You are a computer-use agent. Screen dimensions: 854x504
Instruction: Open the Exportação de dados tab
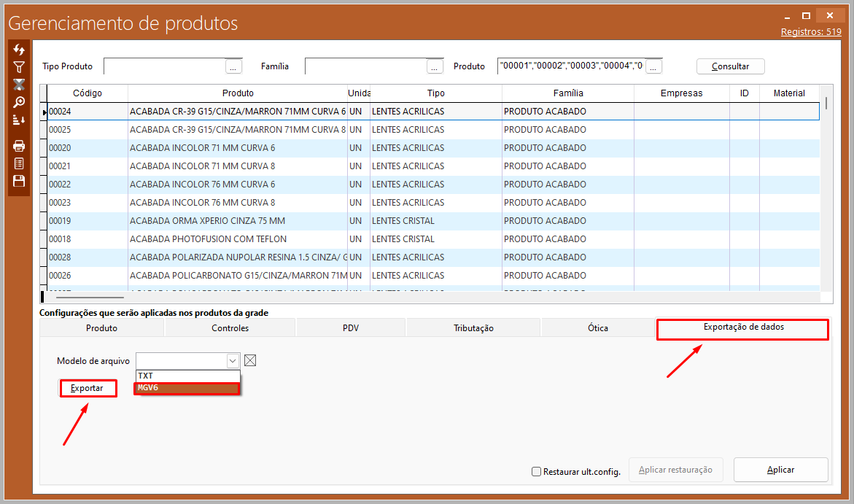point(742,327)
